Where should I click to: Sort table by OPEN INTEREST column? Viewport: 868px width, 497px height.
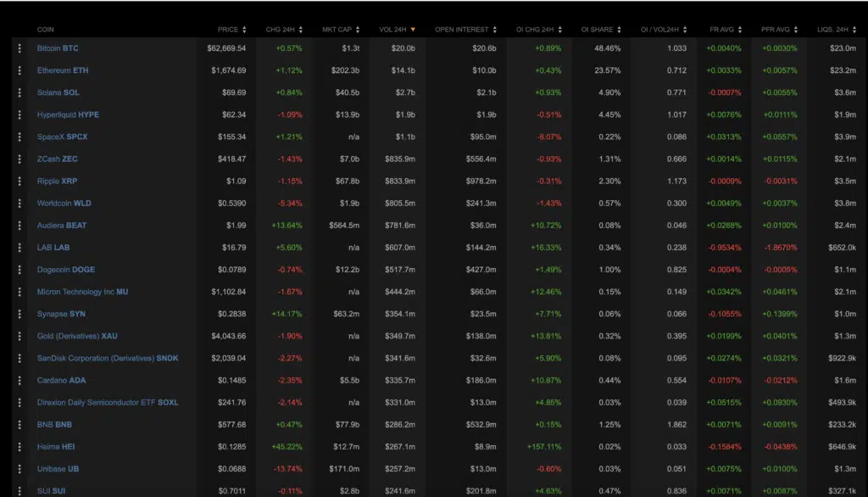coord(465,30)
